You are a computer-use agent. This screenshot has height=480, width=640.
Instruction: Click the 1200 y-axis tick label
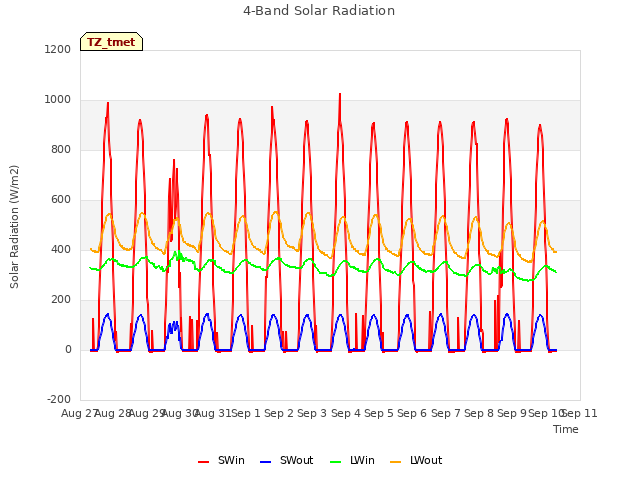pos(58,49)
